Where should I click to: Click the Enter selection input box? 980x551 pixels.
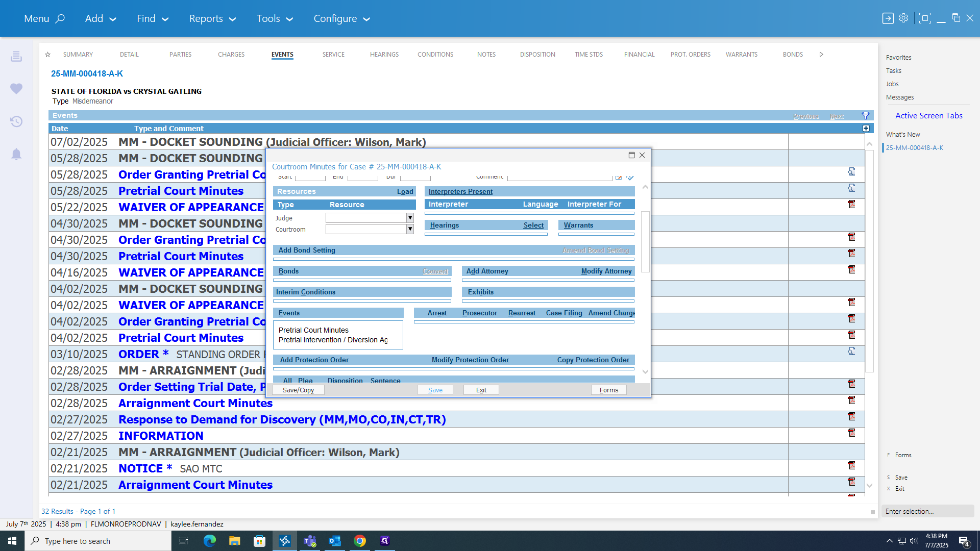[927, 511]
